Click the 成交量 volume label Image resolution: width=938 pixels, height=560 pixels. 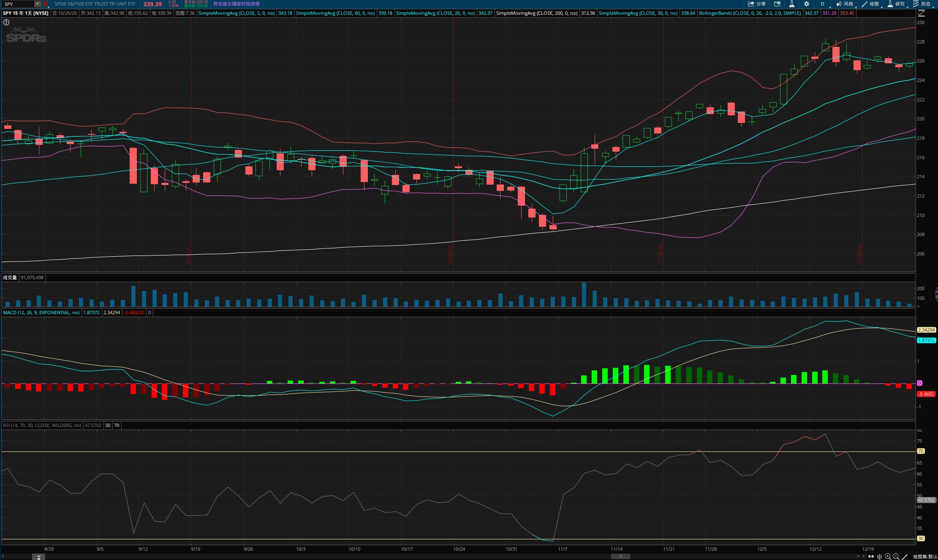pyautogui.click(x=10, y=277)
